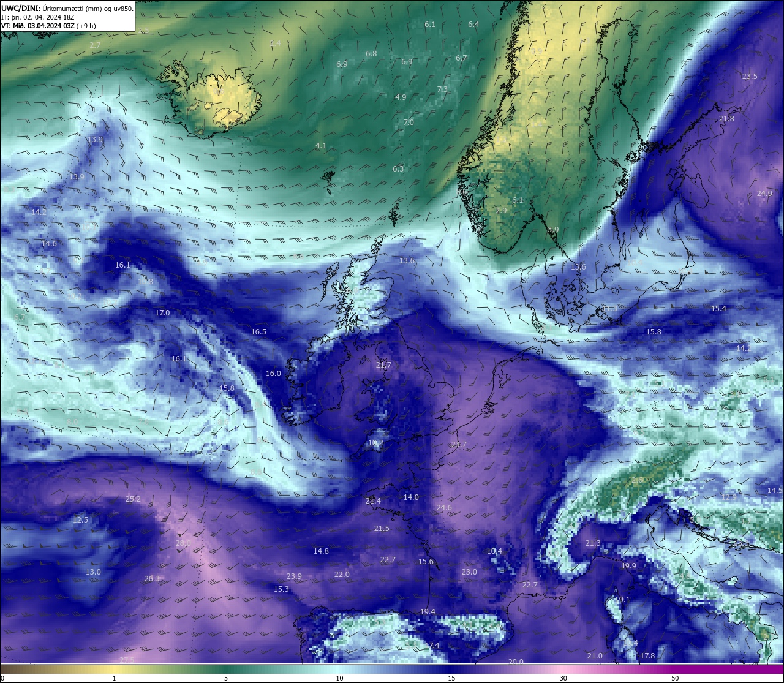Click the 6.7 value label
Image resolution: width=784 pixels, height=683 pixels.
pos(461,58)
